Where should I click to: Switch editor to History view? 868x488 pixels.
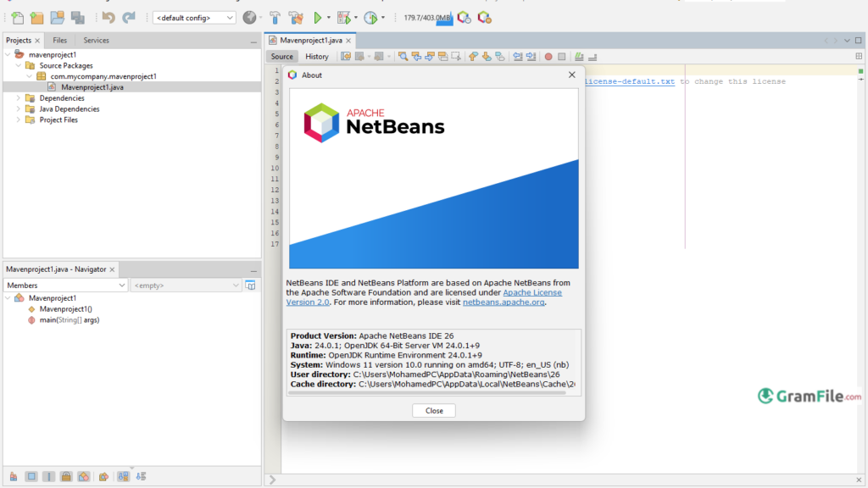click(x=317, y=57)
